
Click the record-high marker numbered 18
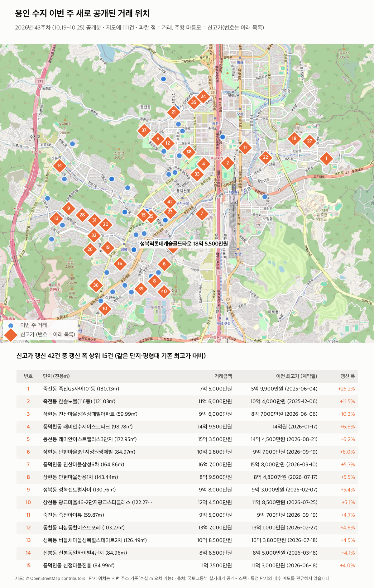294,138
